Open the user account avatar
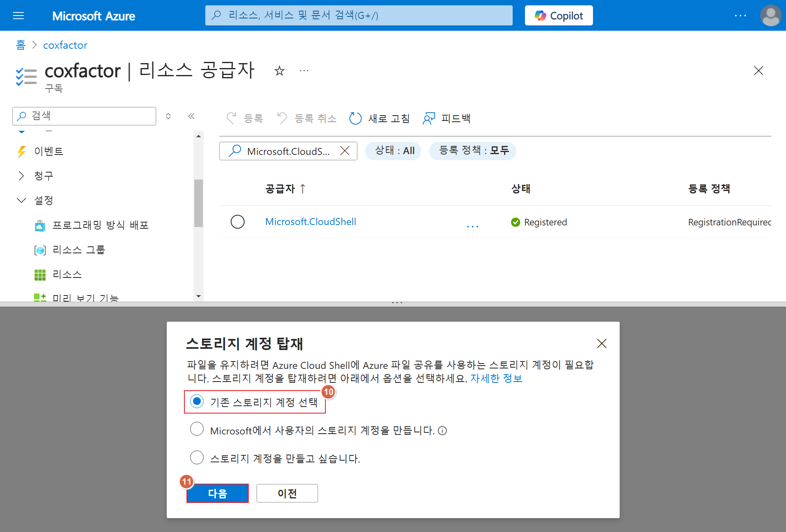 pos(770,16)
